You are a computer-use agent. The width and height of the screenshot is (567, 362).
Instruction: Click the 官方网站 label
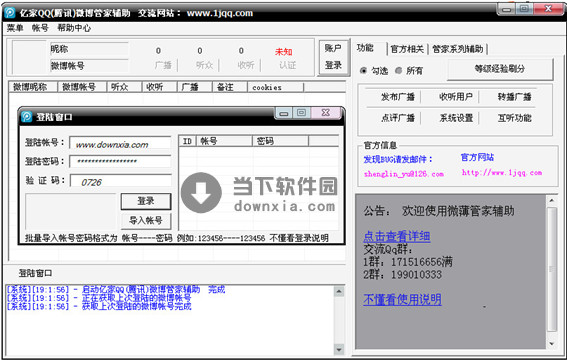tap(477, 157)
